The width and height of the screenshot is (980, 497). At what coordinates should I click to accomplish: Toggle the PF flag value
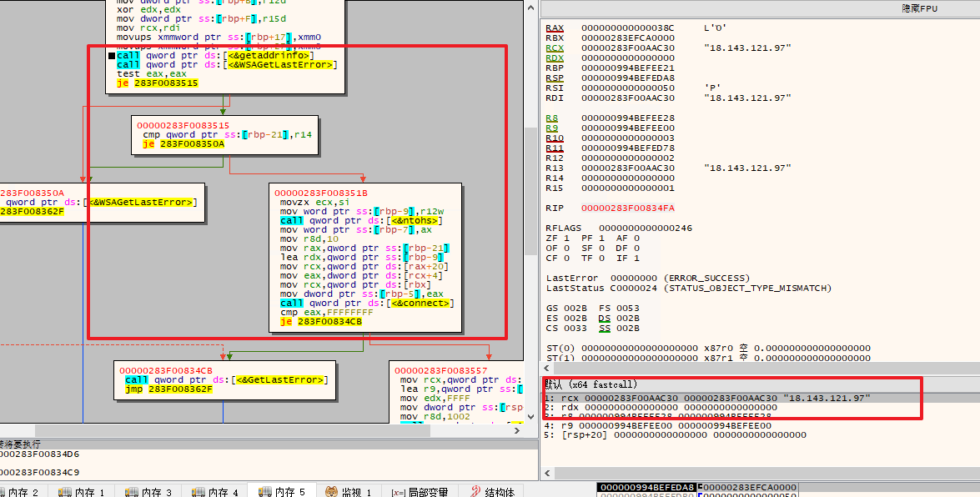click(601, 238)
